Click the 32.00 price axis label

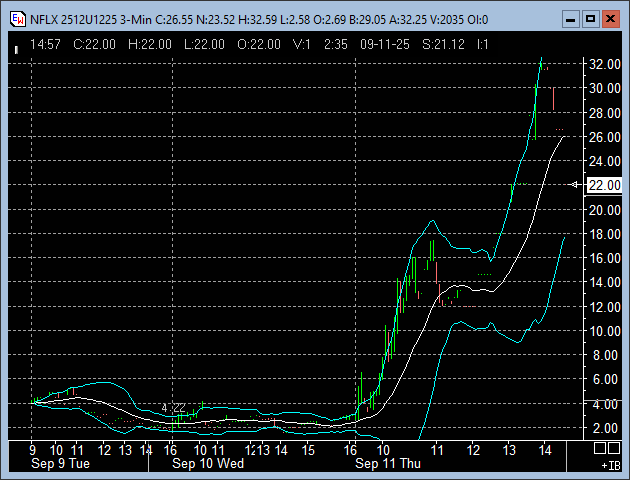604,64
